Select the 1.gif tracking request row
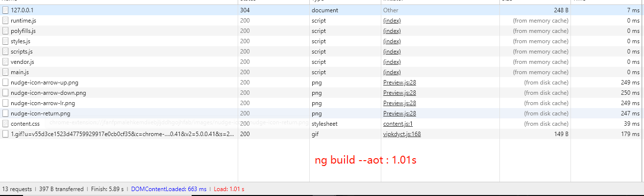This screenshot has width=644, height=196. tap(322, 134)
